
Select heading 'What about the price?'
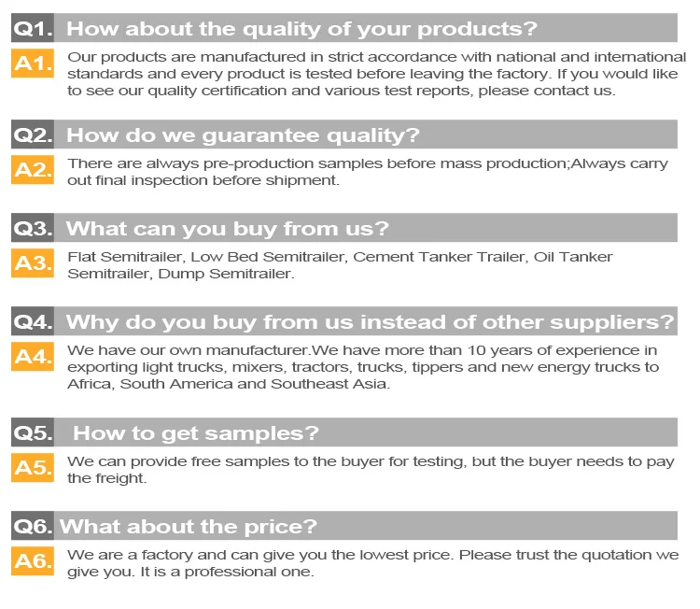tap(189, 527)
